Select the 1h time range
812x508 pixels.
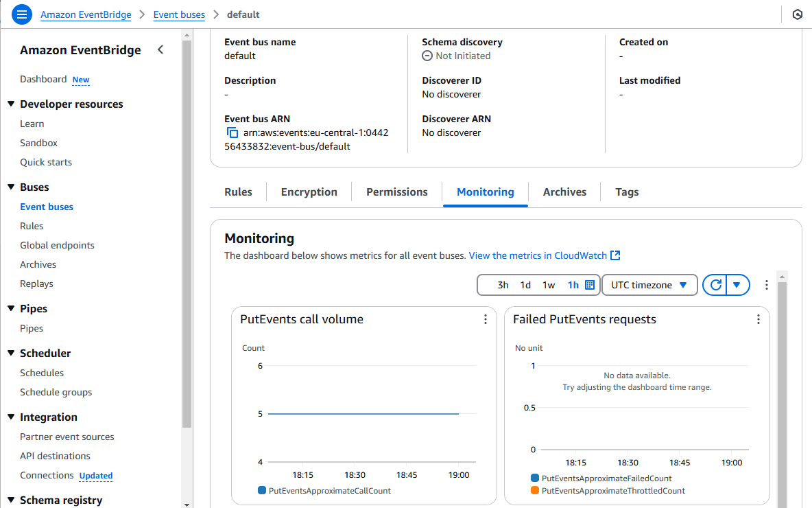click(x=573, y=285)
